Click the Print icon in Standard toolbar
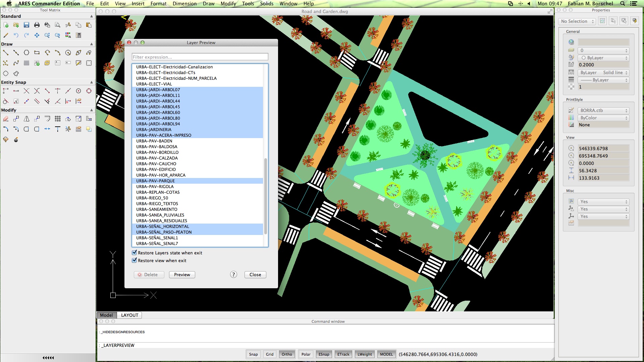The height and width of the screenshot is (362, 644). [x=37, y=25]
